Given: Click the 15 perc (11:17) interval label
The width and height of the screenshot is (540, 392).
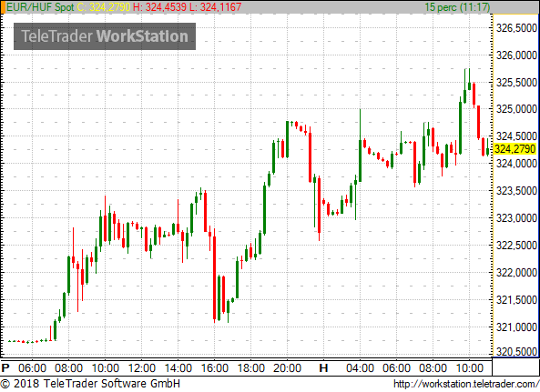Looking at the screenshot, I should point(457,7).
